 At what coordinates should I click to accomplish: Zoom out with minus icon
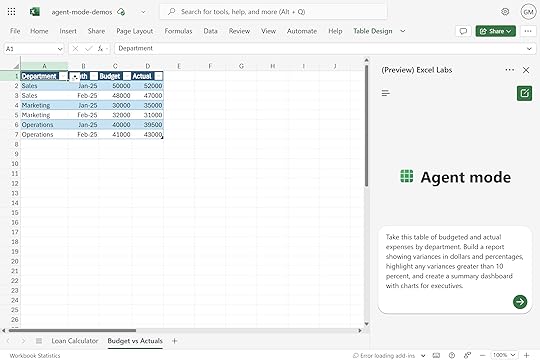(x=482, y=355)
